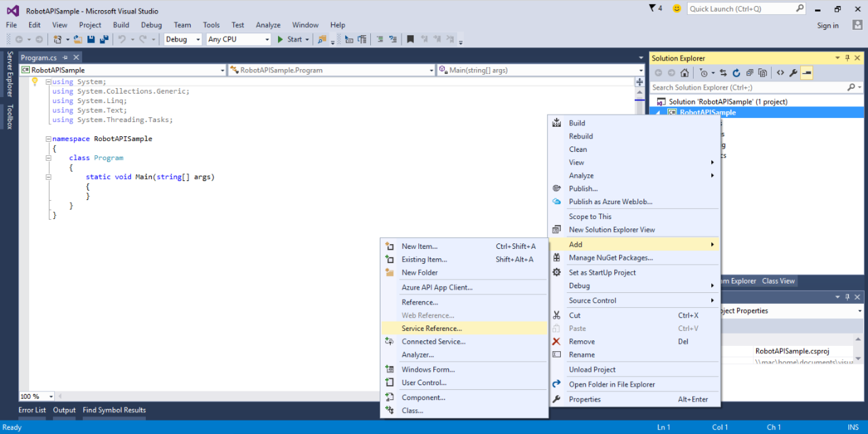Collapse the namespace RobotAPISample code block
Viewport: 868px width, 434px height.
pyautogui.click(x=48, y=139)
